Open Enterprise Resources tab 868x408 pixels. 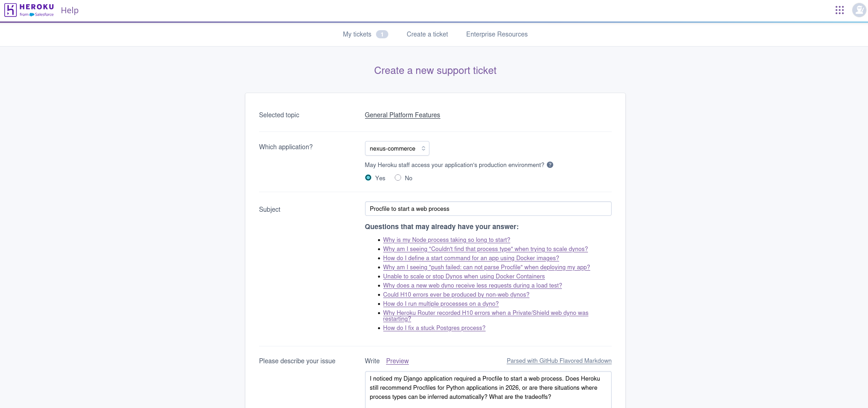[497, 34]
